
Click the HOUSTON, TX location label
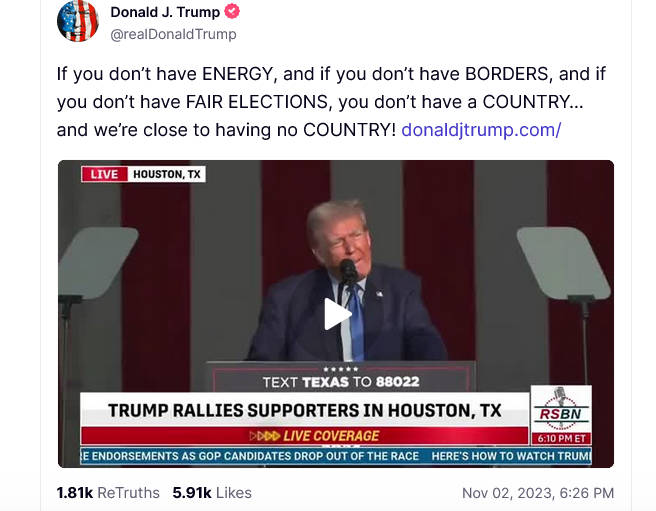pyautogui.click(x=167, y=174)
